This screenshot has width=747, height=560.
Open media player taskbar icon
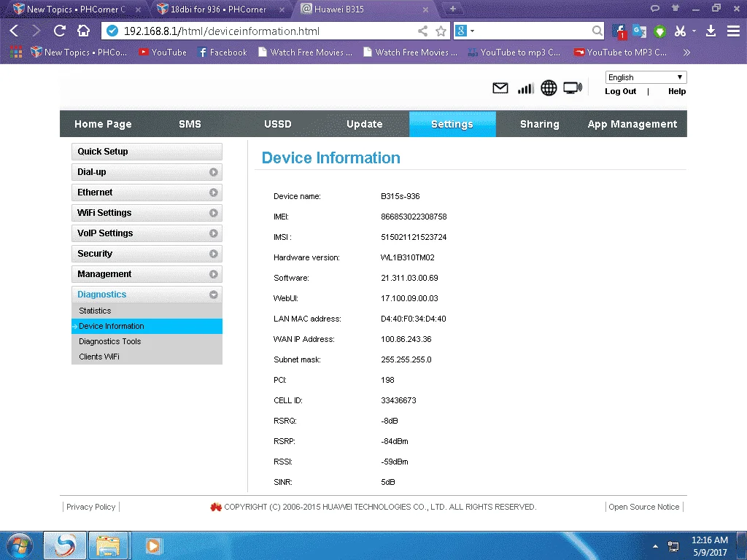click(153, 545)
